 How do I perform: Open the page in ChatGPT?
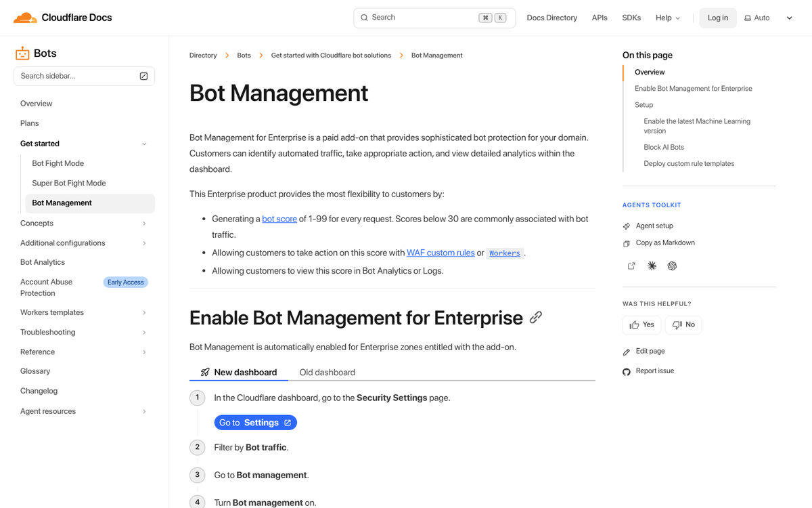(672, 266)
